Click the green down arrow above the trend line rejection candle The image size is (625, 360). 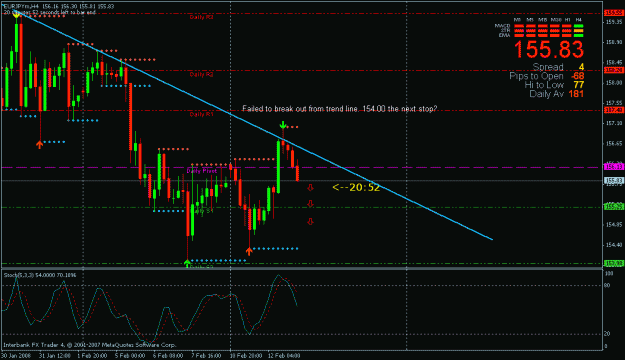(x=283, y=125)
